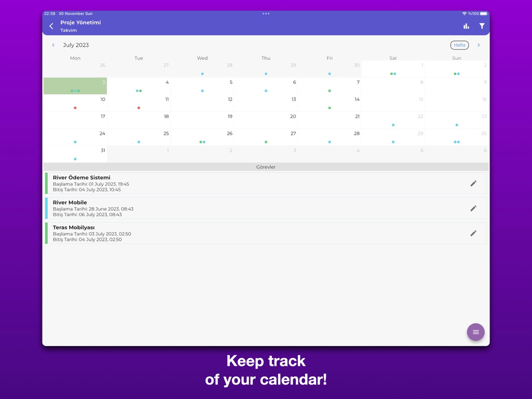Select Sunday July 9
532x399 pixels.
[457, 86]
